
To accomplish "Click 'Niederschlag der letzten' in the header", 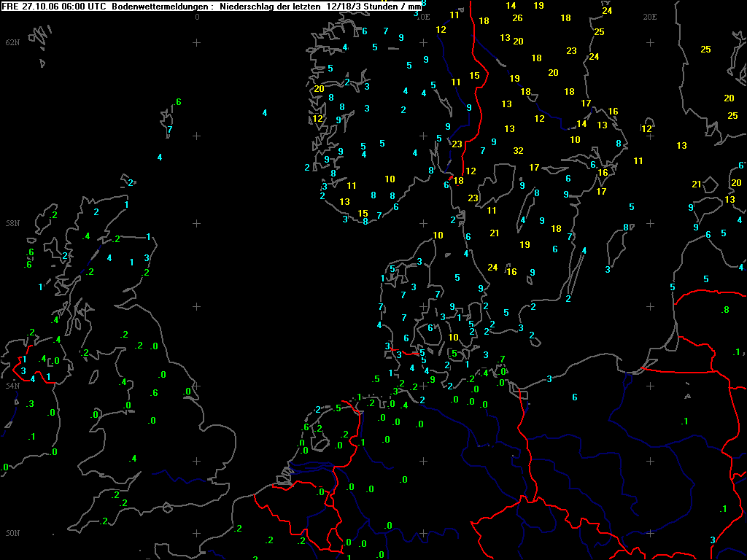I will [270, 6].
